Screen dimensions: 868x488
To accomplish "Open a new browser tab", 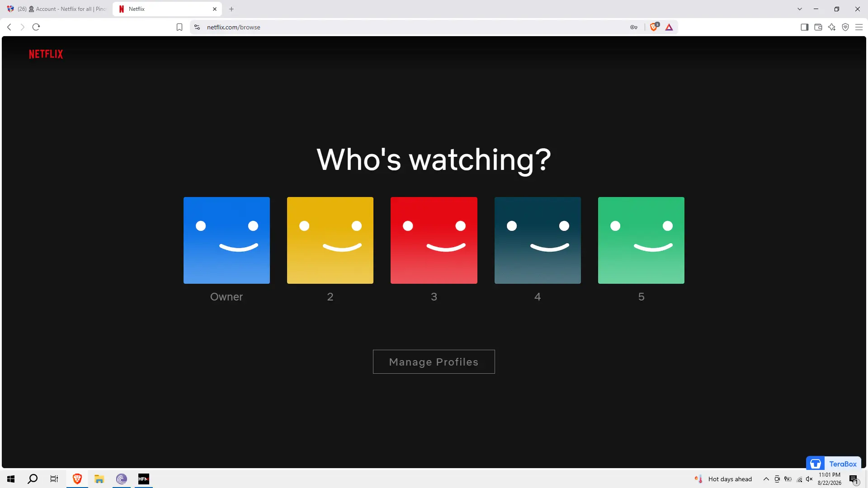I will 231,9.
